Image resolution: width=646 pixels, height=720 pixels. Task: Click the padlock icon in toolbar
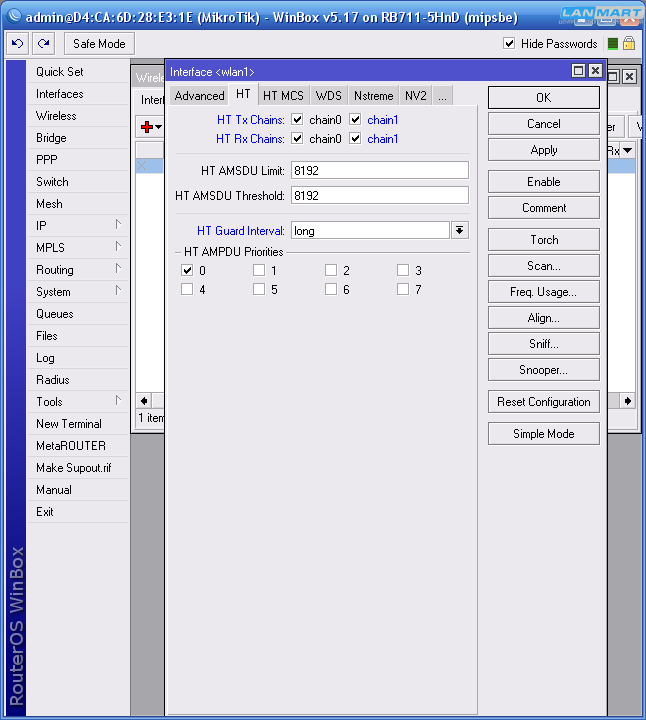(x=629, y=44)
